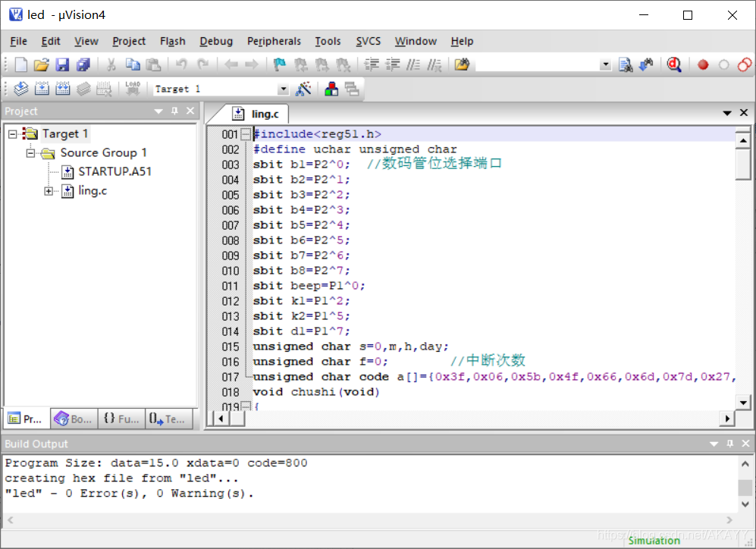The image size is (756, 549).
Task: Click the Manage Components colored blocks icon
Action: click(x=331, y=89)
